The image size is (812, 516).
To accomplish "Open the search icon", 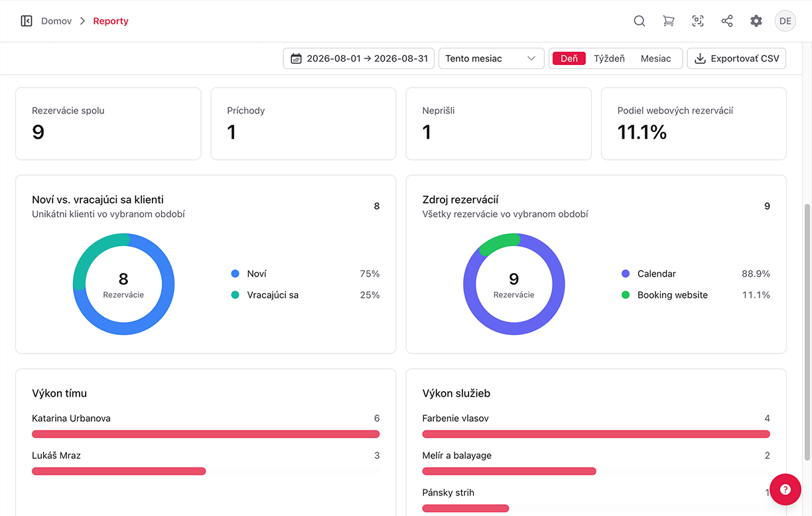I will [x=640, y=21].
